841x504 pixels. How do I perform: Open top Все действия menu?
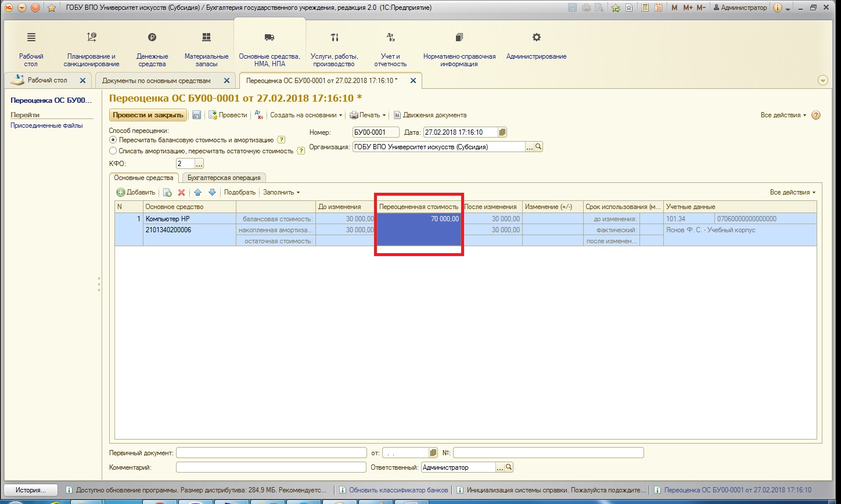coord(784,115)
